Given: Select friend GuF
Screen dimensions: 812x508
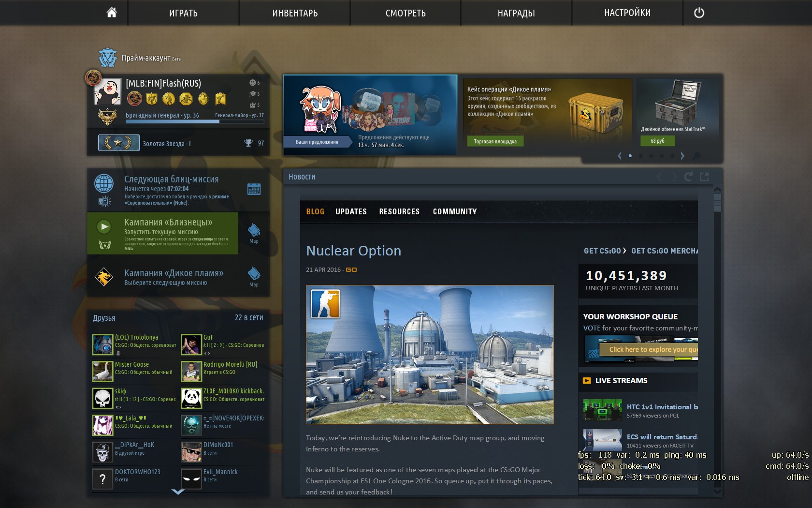Looking at the screenshot, I should coord(223,344).
